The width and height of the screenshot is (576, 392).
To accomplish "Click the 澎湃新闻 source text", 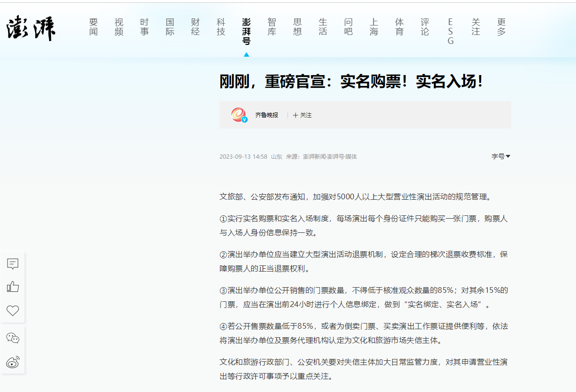I will pos(314,157).
